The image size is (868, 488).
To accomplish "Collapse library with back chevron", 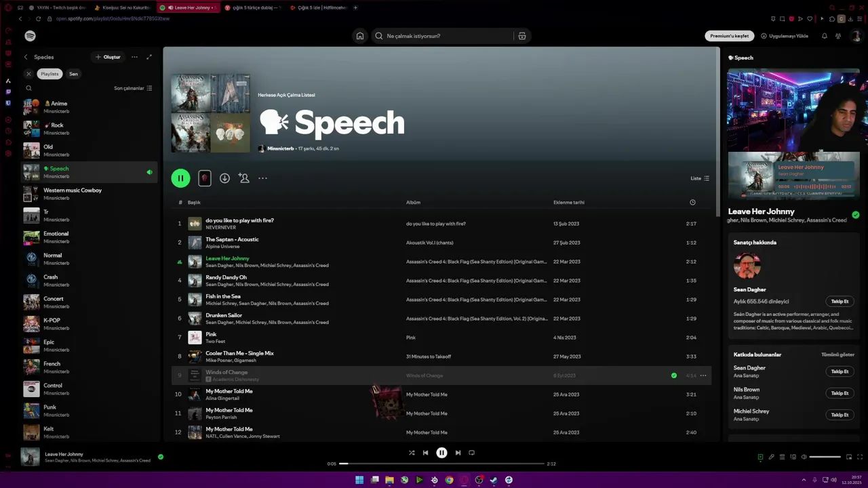I will 26,57.
